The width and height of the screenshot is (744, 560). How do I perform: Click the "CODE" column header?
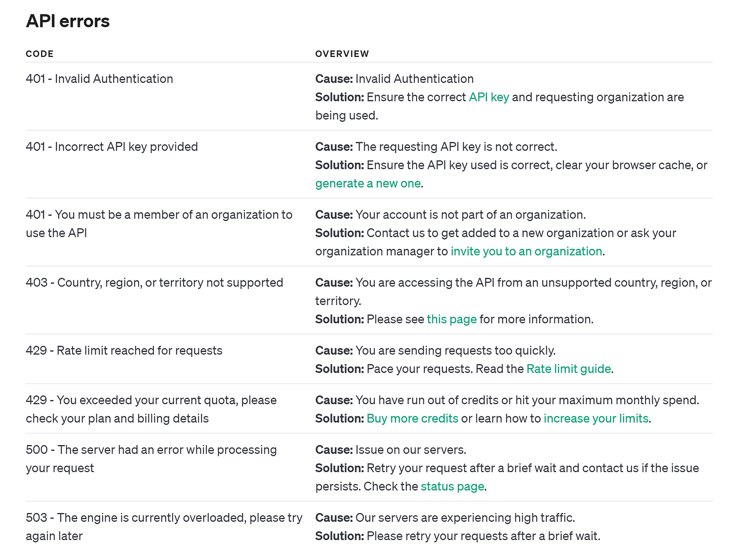[40, 54]
